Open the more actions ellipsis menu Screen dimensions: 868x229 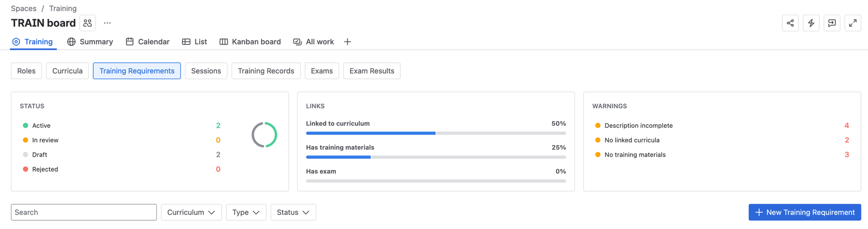pyautogui.click(x=107, y=23)
